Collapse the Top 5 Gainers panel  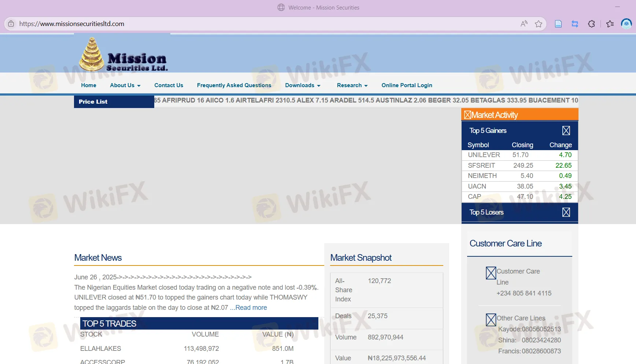(566, 131)
